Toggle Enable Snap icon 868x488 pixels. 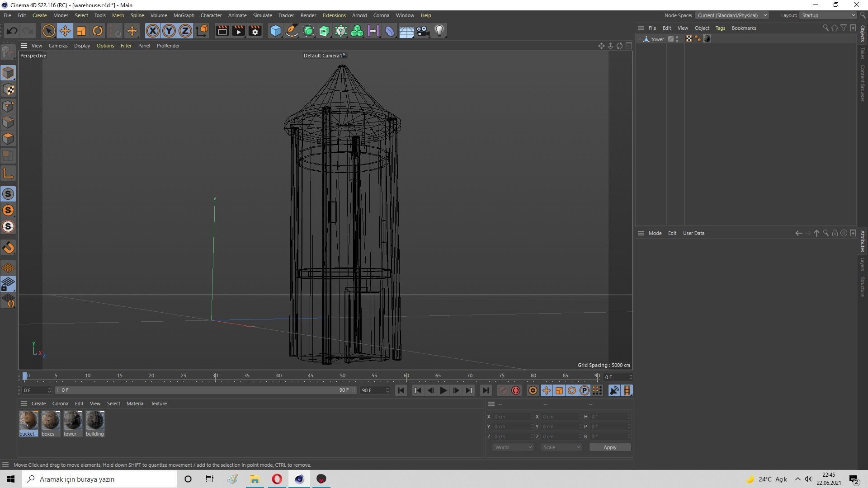click(x=8, y=194)
